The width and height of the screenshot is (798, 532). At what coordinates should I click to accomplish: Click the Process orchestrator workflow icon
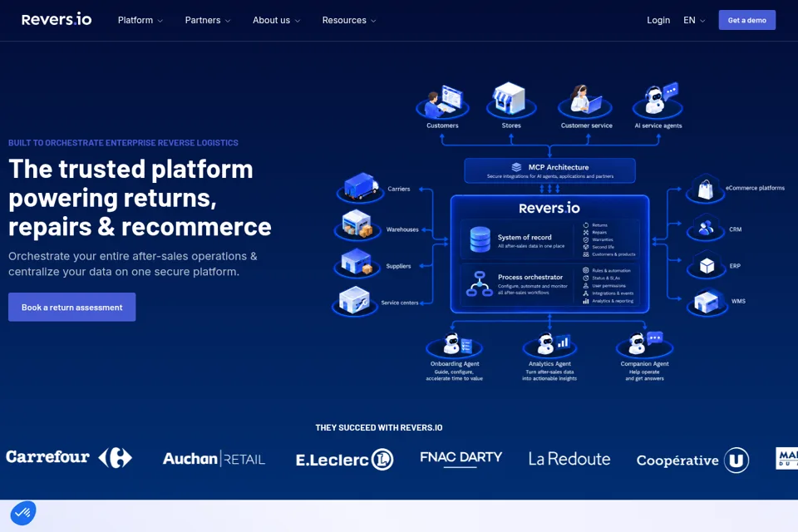[x=480, y=284]
